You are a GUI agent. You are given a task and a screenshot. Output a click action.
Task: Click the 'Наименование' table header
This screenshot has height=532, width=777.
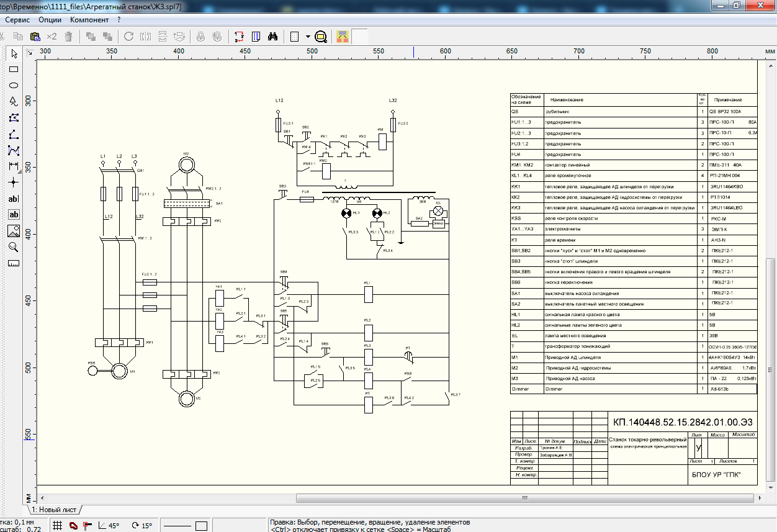(x=567, y=99)
